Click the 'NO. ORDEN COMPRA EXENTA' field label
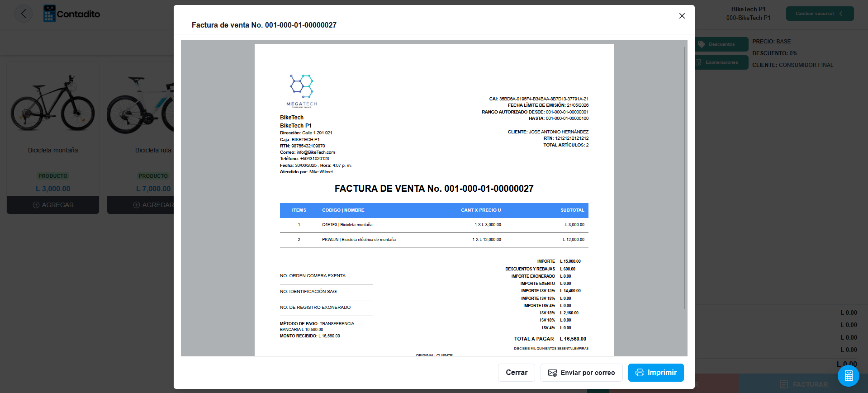 [313, 276]
